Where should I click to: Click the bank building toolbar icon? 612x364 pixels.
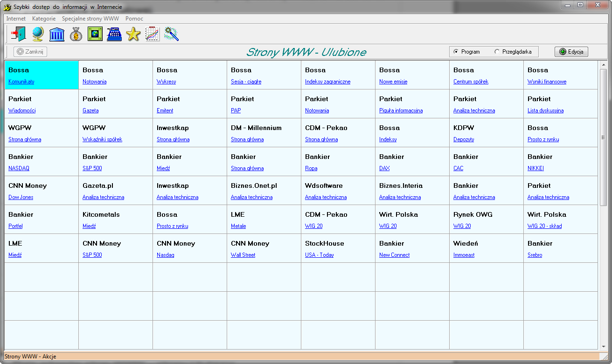(57, 34)
